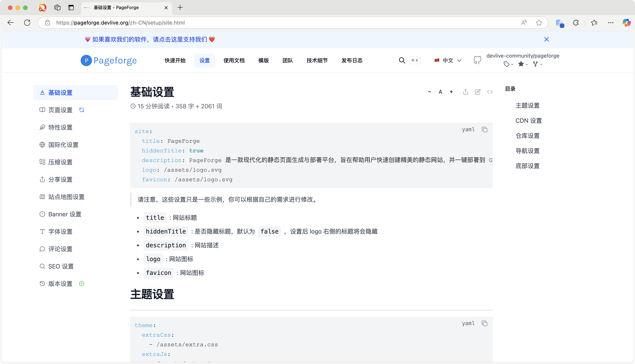The width and height of the screenshot is (635, 364).
Task: Add page to favorites star icon
Action: 539,23
